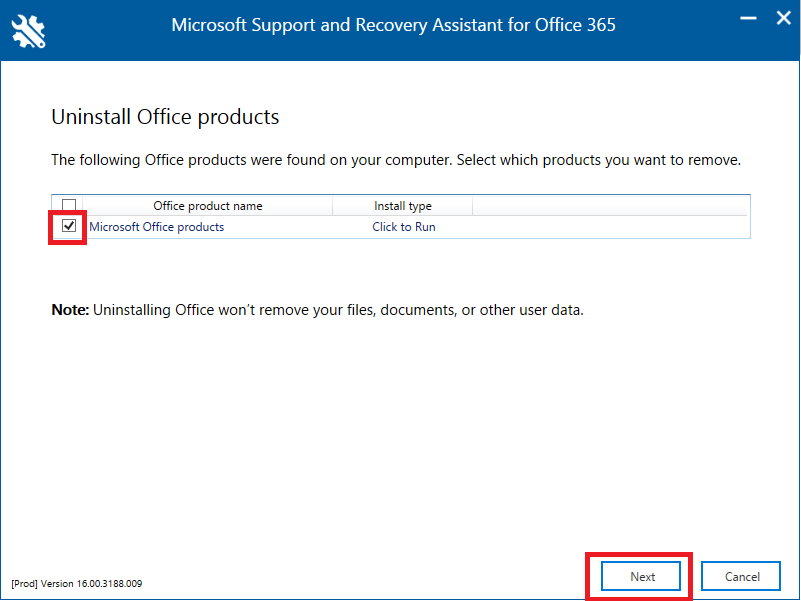Toggle the select-all checkbox in table header

pyautogui.click(x=69, y=205)
